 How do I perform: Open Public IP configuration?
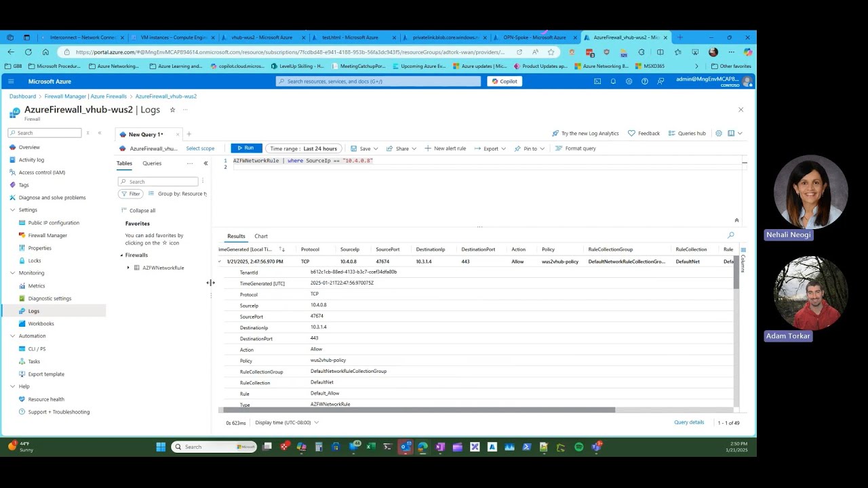[54, 223]
